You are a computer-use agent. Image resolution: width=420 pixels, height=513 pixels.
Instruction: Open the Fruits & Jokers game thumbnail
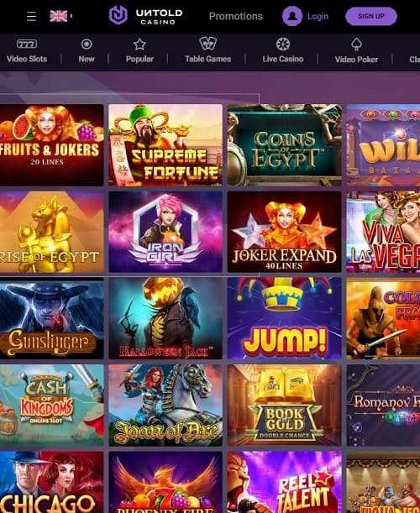tap(52, 145)
